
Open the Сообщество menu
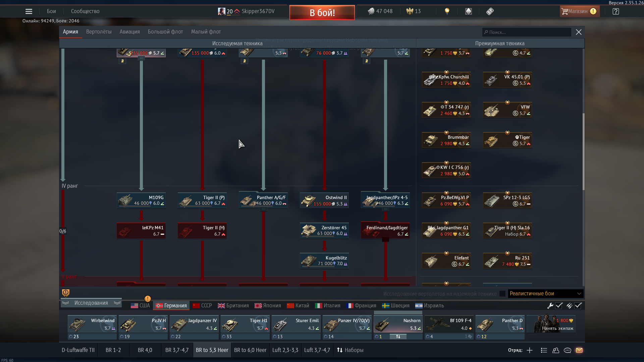[85, 11]
